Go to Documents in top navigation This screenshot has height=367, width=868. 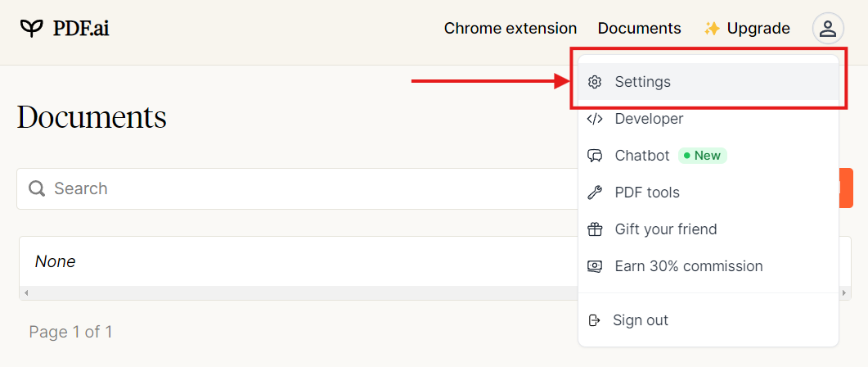[x=639, y=29]
